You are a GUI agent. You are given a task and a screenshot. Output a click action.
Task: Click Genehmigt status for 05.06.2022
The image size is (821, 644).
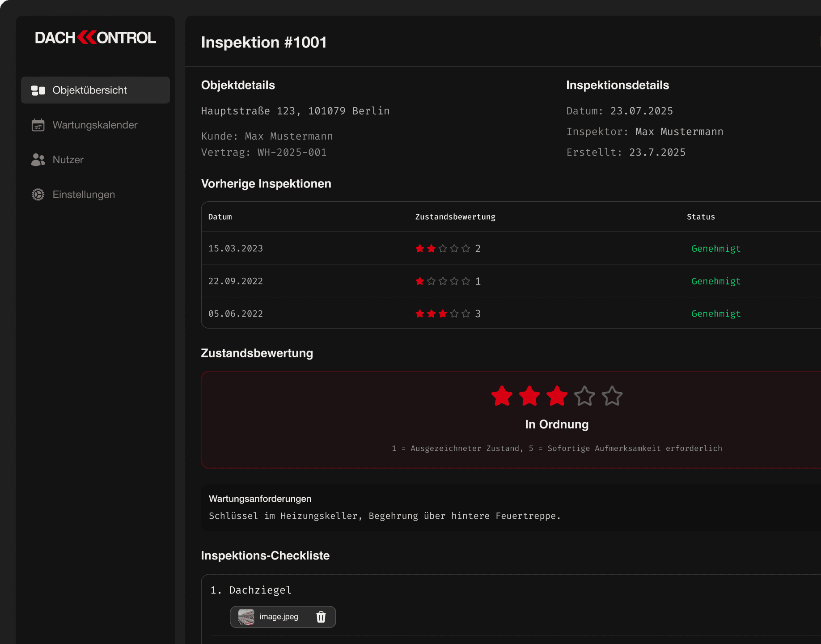coord(716,314)
